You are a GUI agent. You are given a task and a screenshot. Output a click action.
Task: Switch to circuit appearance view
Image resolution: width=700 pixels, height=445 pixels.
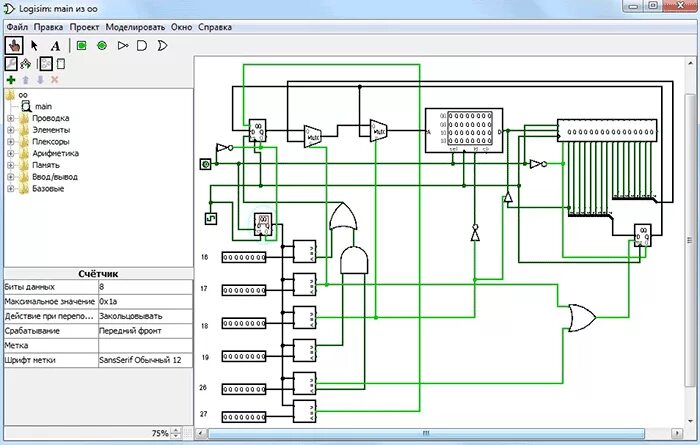(61, 64)
